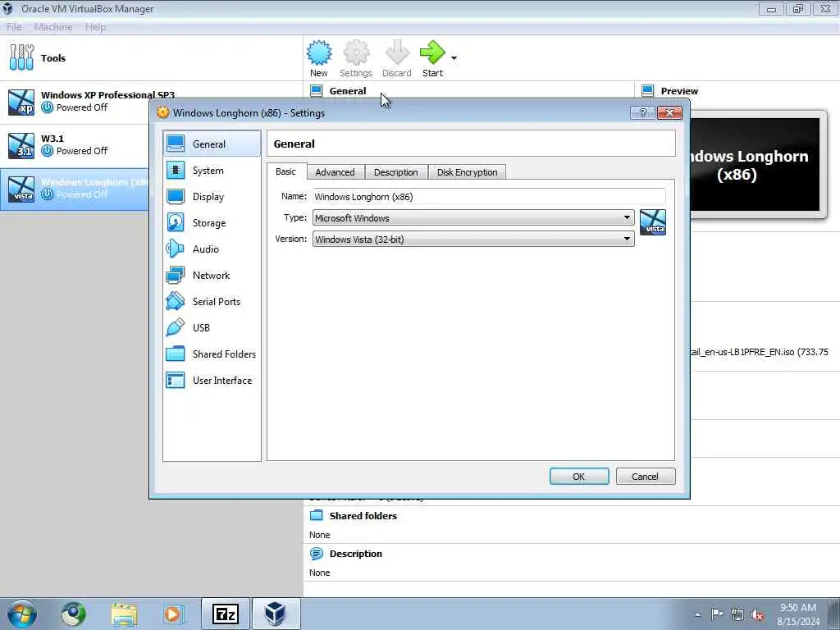Viewport: 840px width, 630px height.
Task: Open Storage settings category
Action: pos(212,223)
